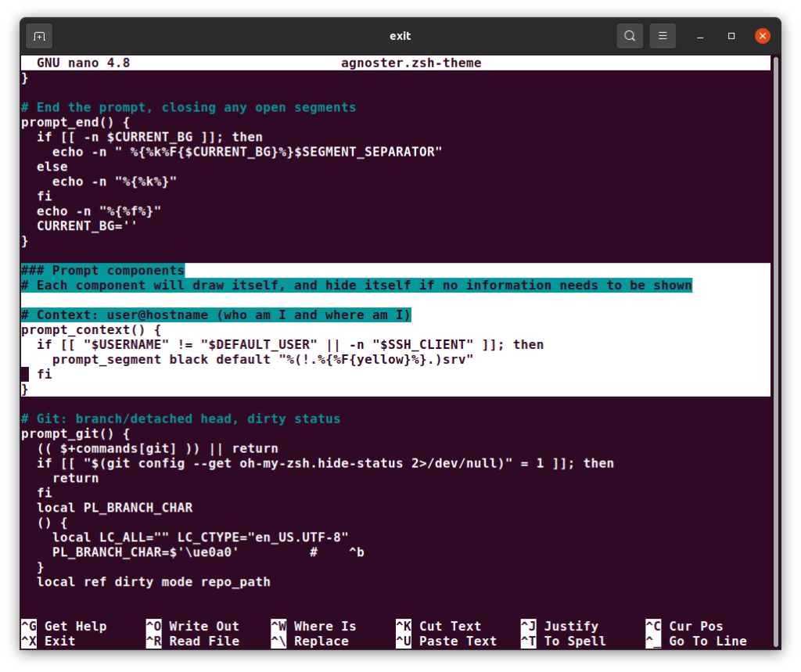
Task: Click the Go To Line shortcut
Action: click(707, 641)
